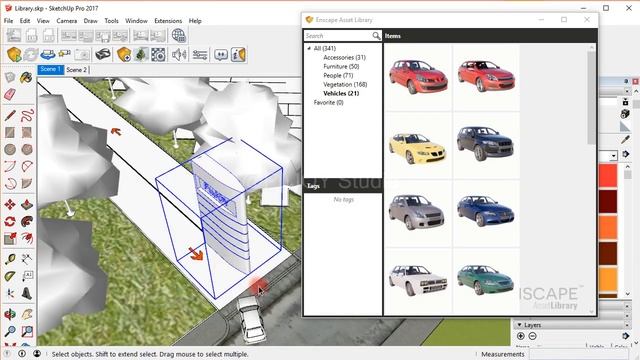The image size is (640, 360).
Task: Toggle Enscape sound speaker icon
Action: point(179,54)
